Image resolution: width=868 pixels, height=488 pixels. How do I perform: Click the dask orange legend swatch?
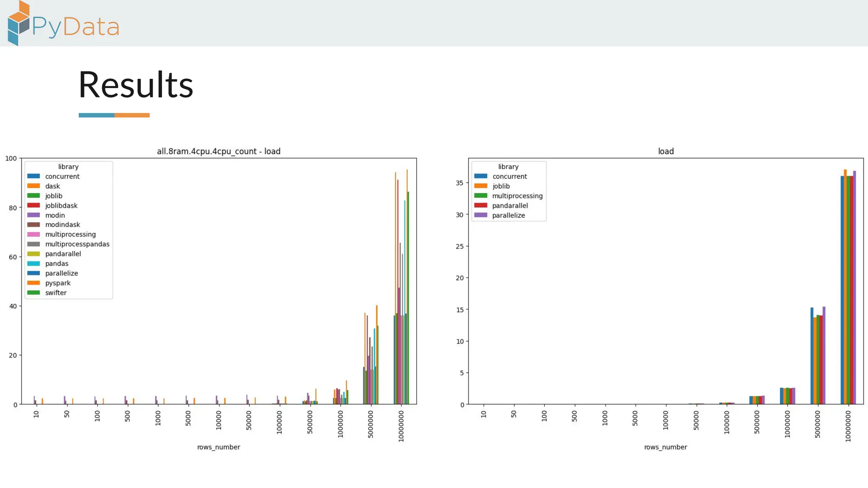coord(33,186)
